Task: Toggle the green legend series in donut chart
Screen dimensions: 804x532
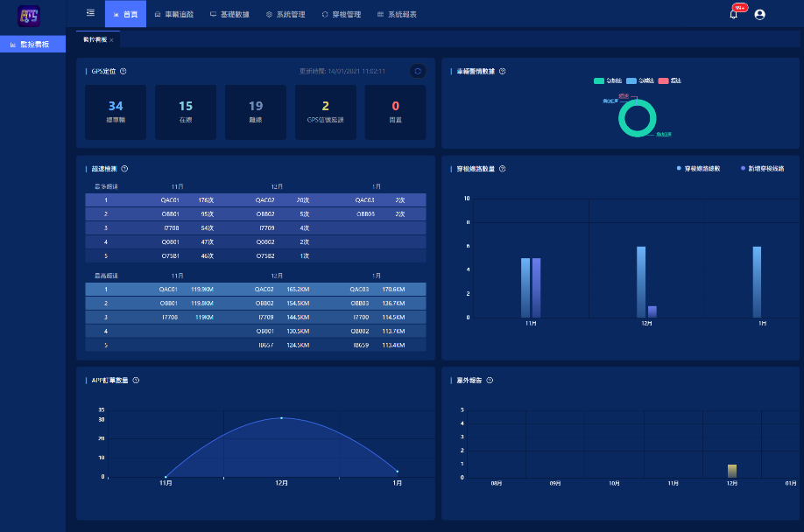Action: click(x=599, y=80)
